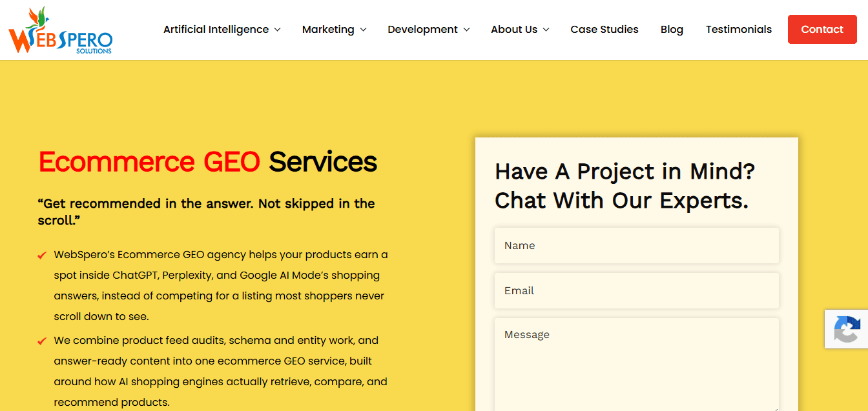Click the Artificial Intelligence menu label

pos(216,30)
